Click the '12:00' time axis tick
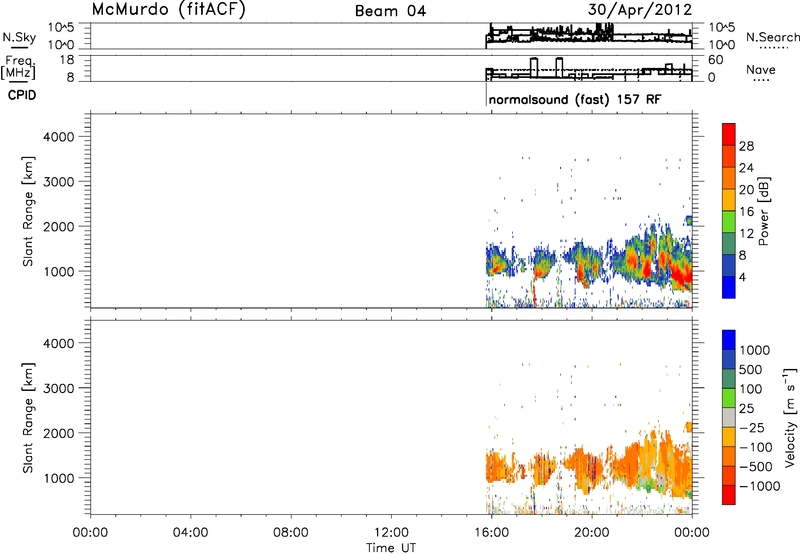 point(391,533)
